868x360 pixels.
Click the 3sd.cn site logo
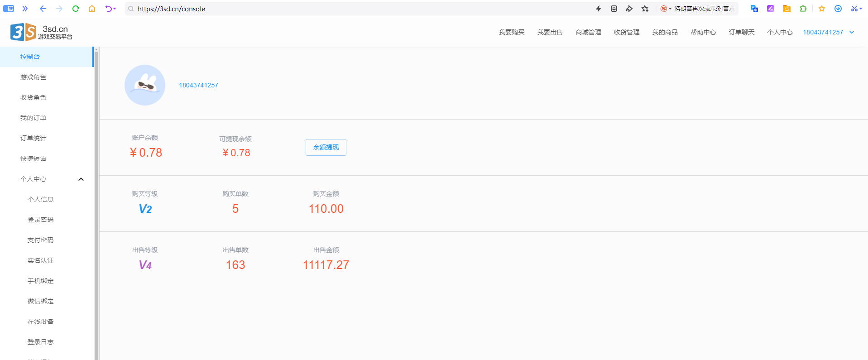click(41, 32)
